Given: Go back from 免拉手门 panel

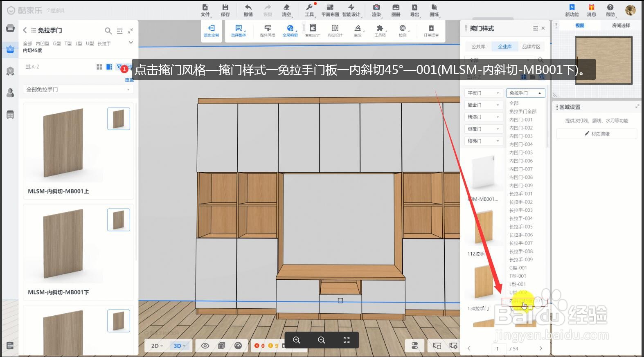Looking at the screenshot, I should [25, 30].
